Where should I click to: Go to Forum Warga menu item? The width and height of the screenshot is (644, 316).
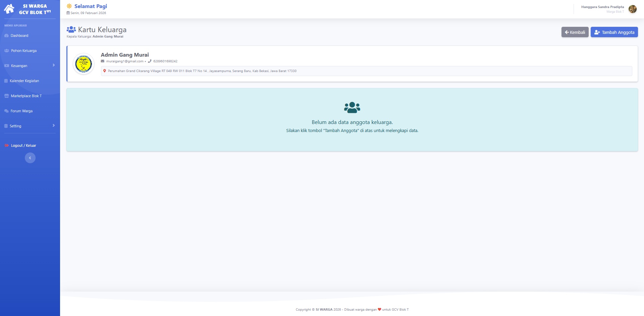pyautogui.click(x=21, y=111)
